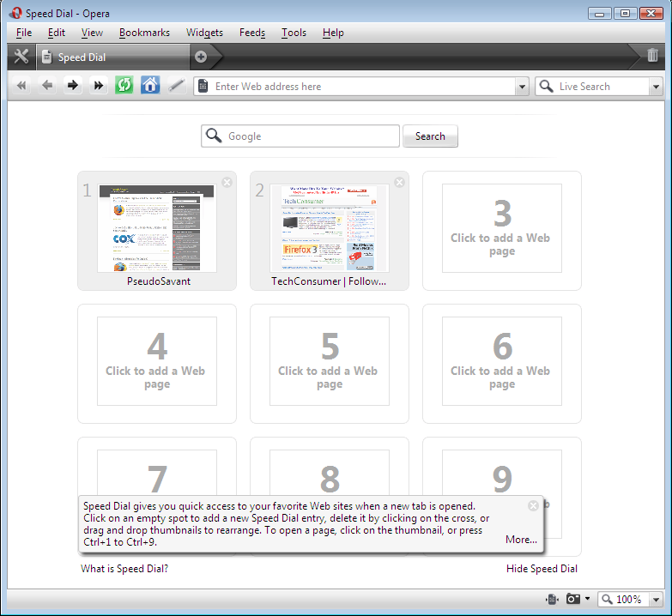Click the wand password icon
Viewport: 672px width, 616px height.
click(x=176, y=86)
